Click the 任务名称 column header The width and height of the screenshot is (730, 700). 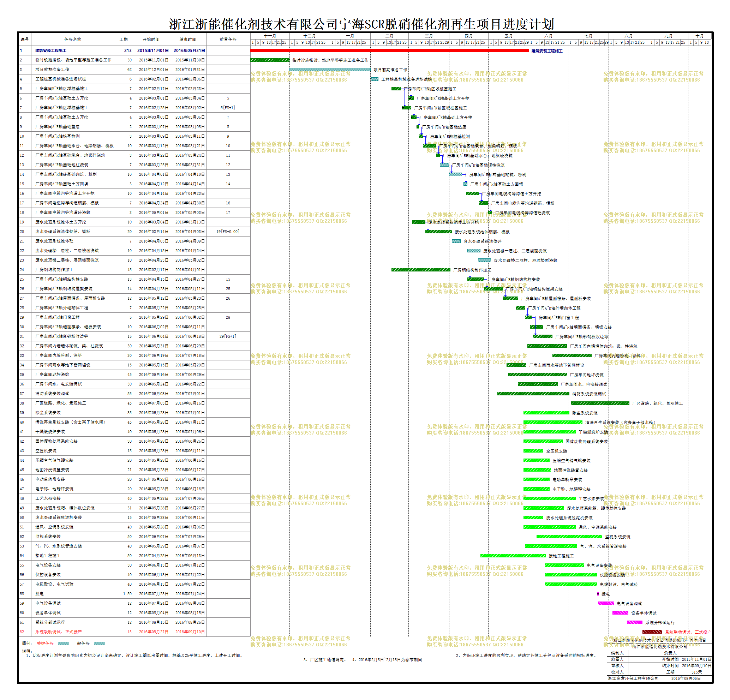coord(73,40)
